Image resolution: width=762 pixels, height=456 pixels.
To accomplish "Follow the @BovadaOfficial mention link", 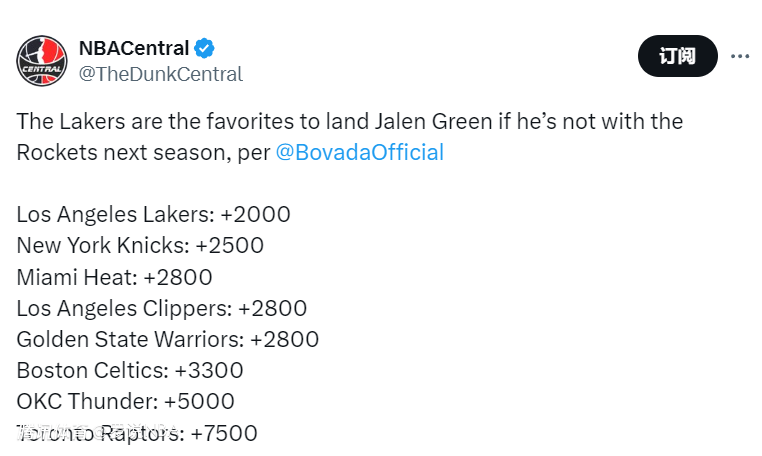I will point(359,153).
